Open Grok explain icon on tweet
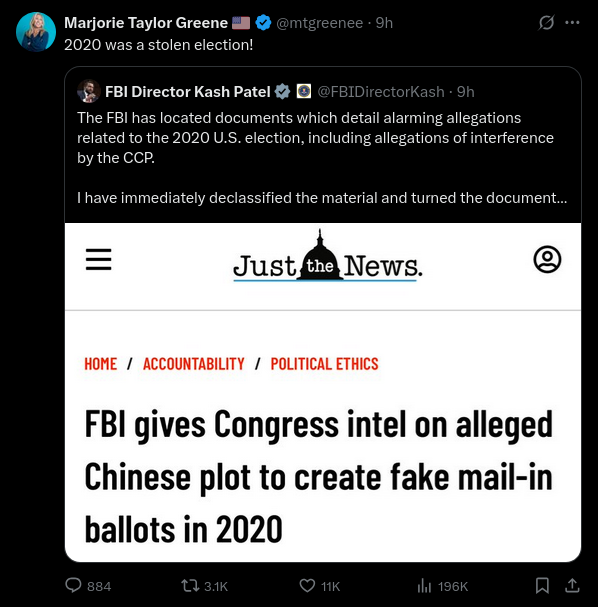The image size is (598, 607). pyautogui.click(x=546, y=22)
